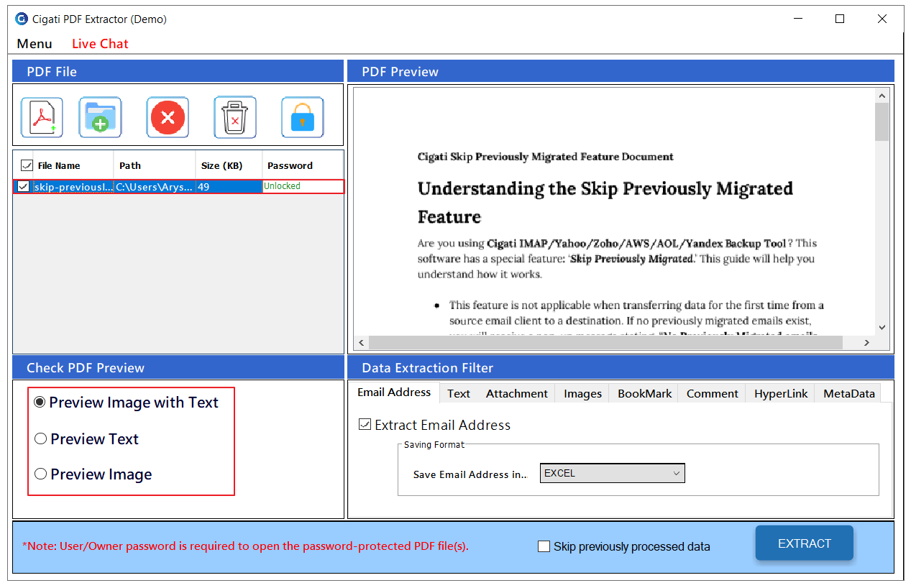Show the MetaData tab
This screenshot has height=588, width=911.
pos(849,393)
